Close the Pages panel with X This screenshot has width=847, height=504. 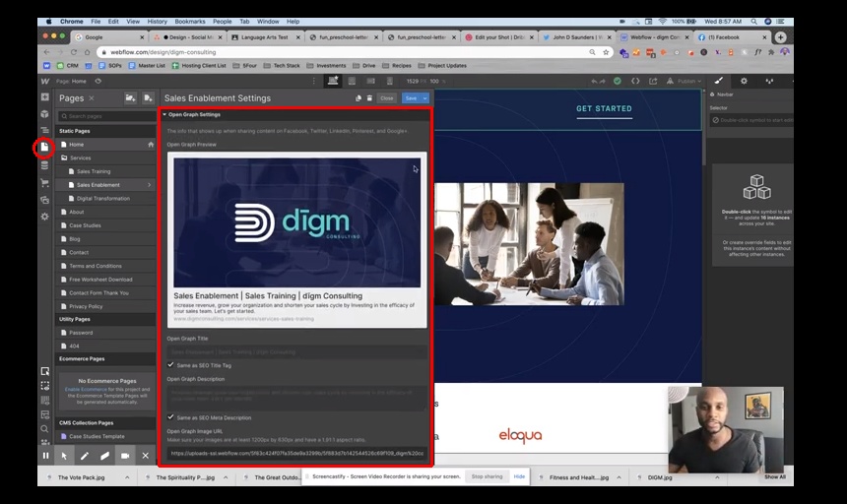coord(92,98)
